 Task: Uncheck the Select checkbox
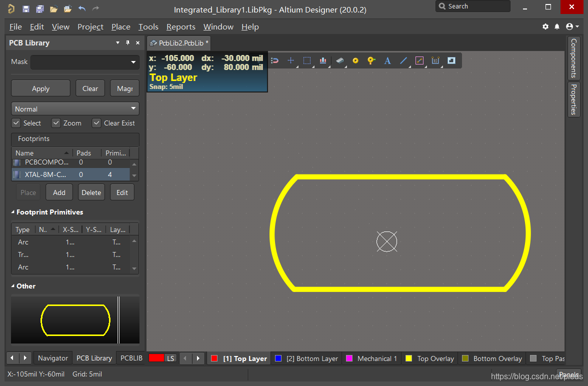(16, 123)
